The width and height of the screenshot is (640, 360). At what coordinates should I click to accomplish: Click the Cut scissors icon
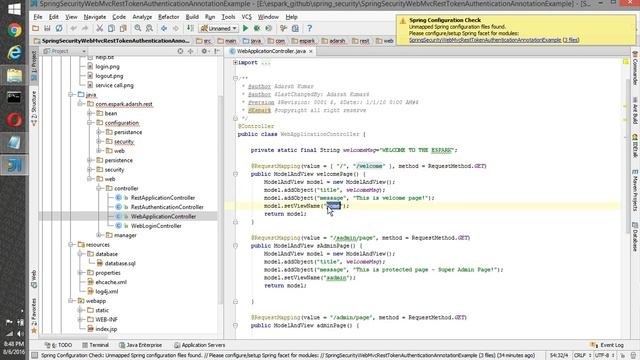[100, 29]
